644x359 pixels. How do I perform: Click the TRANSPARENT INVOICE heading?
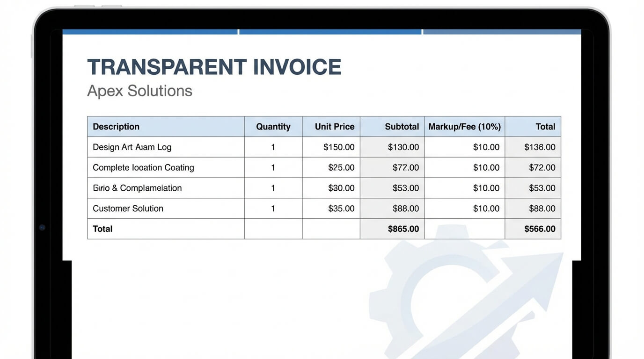(x=214, y=67)
